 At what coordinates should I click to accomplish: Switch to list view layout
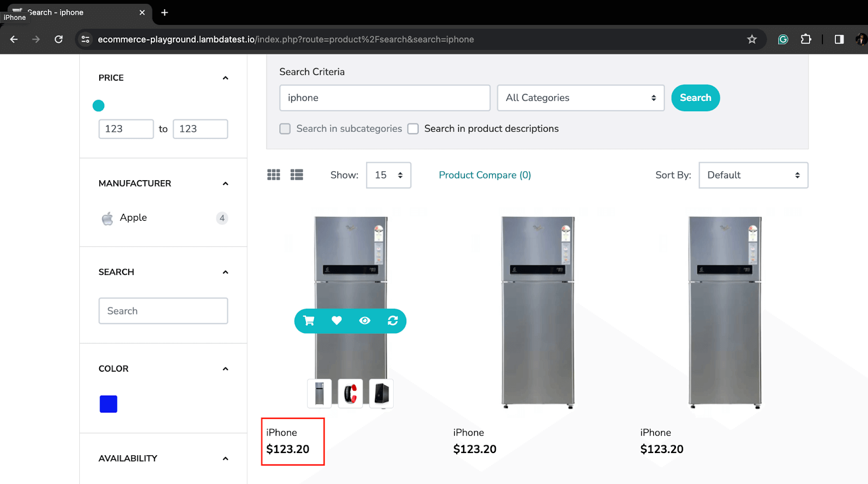tap(297, 175)
